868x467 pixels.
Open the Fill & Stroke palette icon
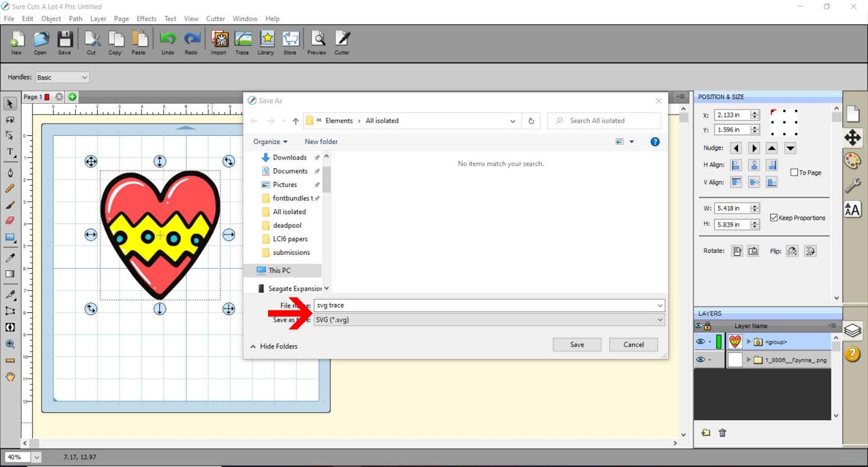pos(852,161)
